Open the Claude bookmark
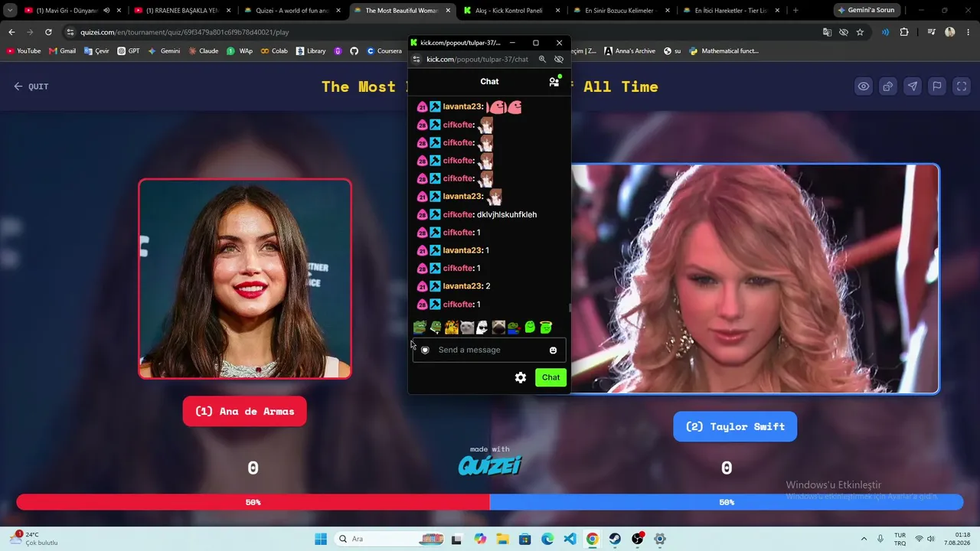980x551 pixels. [203, 51]
